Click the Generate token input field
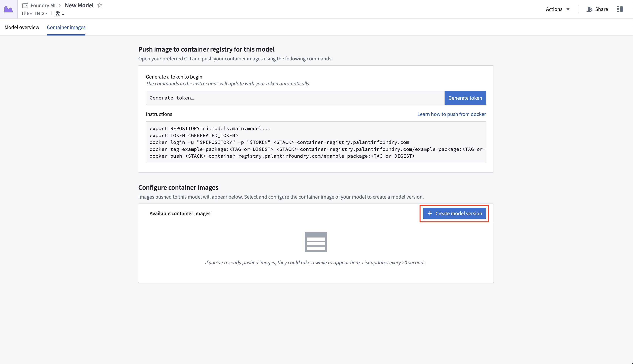This screenshot has width=633, height=364. [x=295, y=98]
